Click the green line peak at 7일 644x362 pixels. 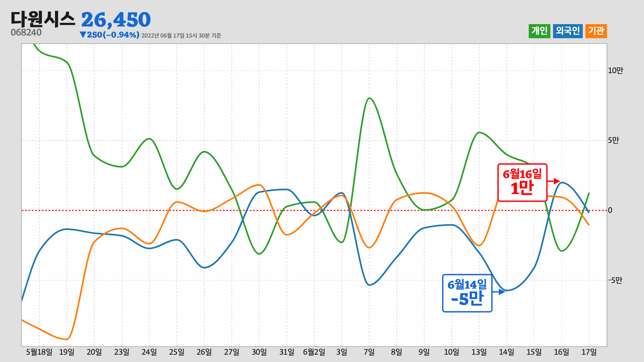point(369,98)
